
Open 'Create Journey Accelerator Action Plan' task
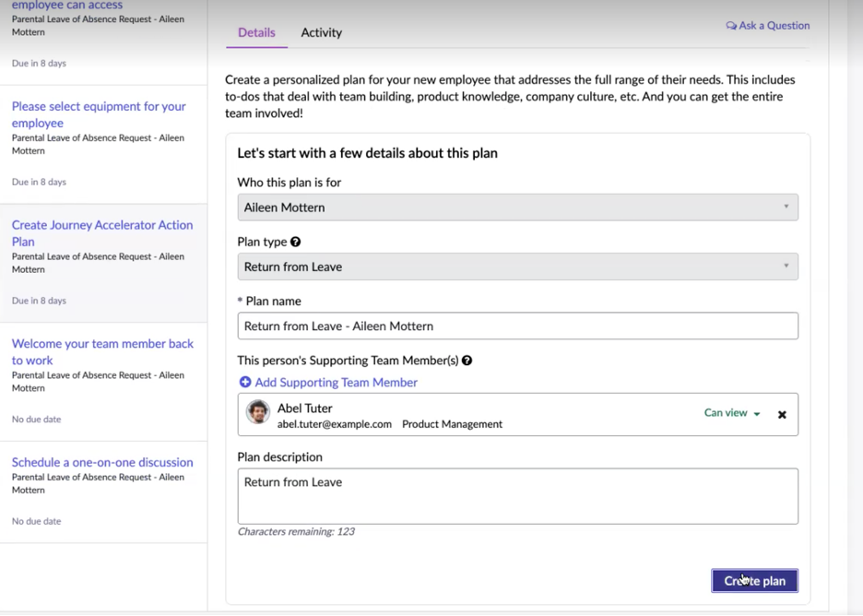tap(102, 233)
